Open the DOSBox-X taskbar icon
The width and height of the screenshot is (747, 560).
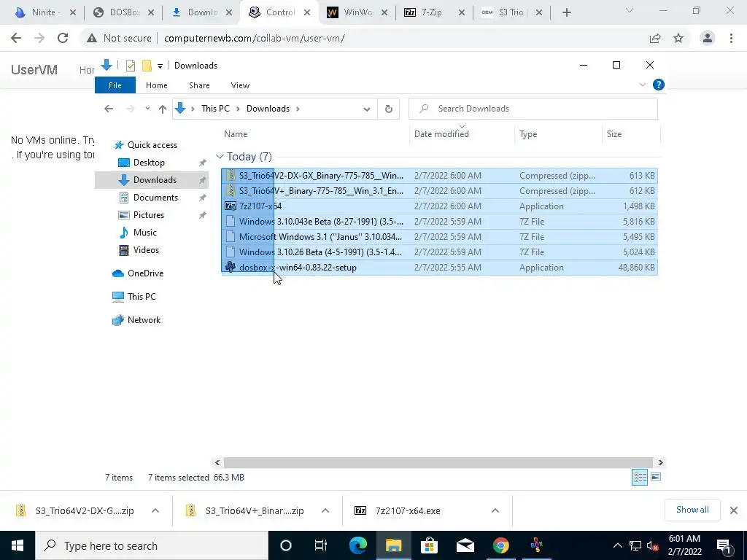pos(536,545)
